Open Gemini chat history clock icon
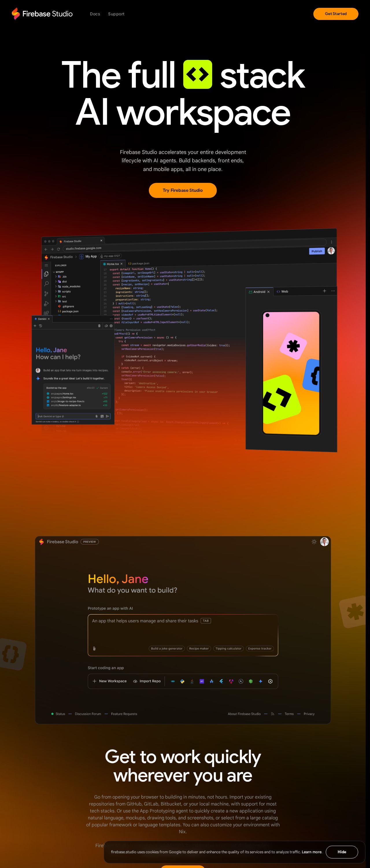This screenshot has width=370, height=868. point(40,326)
